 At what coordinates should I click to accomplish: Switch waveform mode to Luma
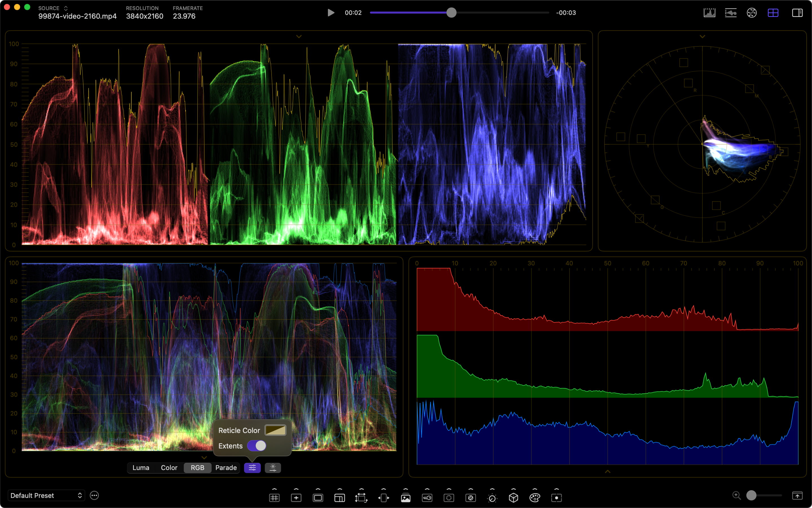tap(141, 468)
